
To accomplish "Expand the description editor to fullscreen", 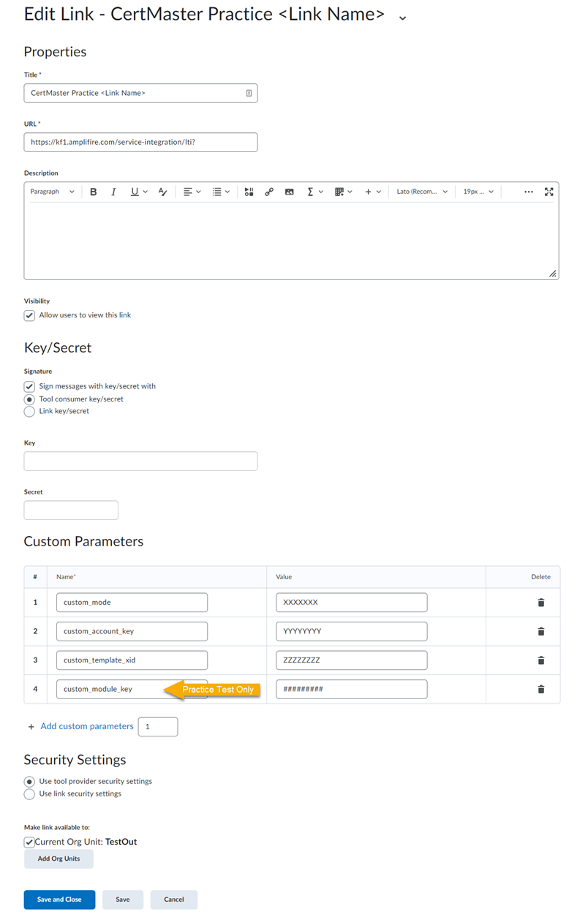I will pos(549,192).
